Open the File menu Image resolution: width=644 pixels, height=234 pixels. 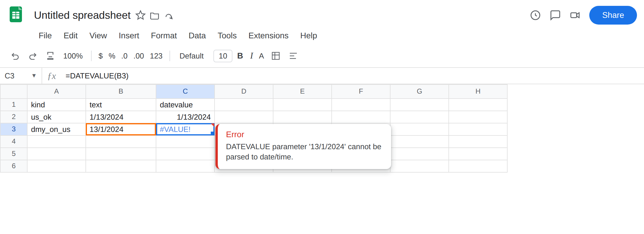pyautogui.click(x=45, y=35)
